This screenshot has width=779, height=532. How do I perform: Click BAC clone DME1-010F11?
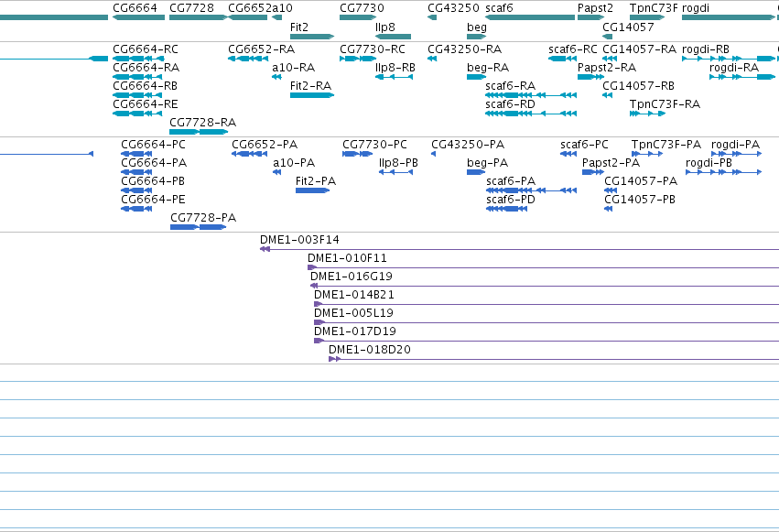point(543,267)
